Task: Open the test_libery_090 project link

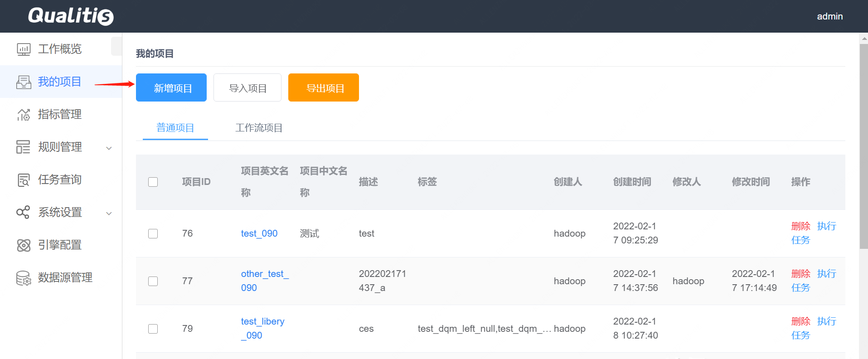Action: 263,329
